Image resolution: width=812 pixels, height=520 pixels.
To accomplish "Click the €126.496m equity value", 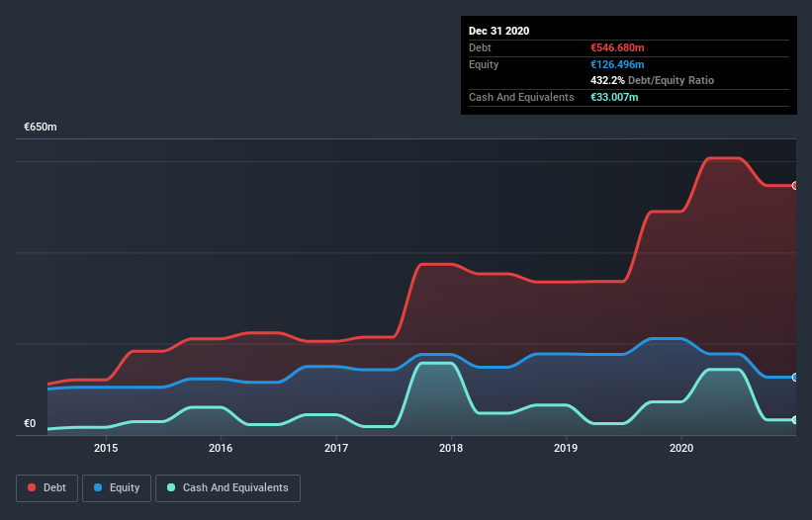I will [x=617, y=64].
